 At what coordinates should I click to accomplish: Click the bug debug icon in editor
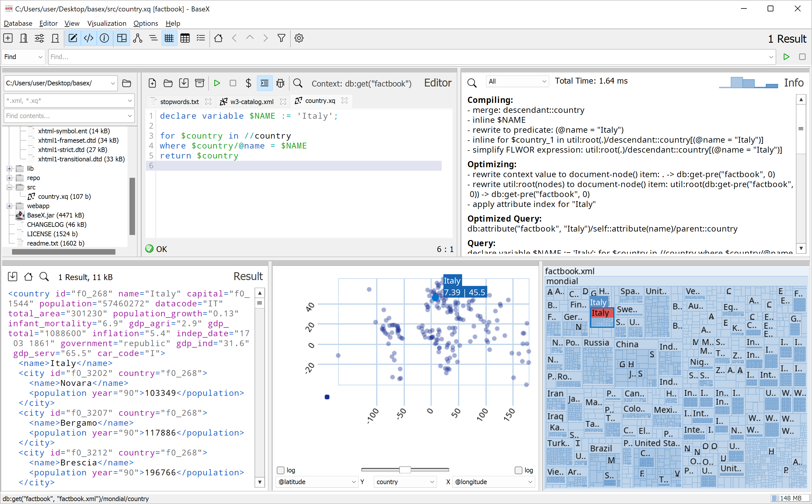pyautogui.click(x=280, y=83)
